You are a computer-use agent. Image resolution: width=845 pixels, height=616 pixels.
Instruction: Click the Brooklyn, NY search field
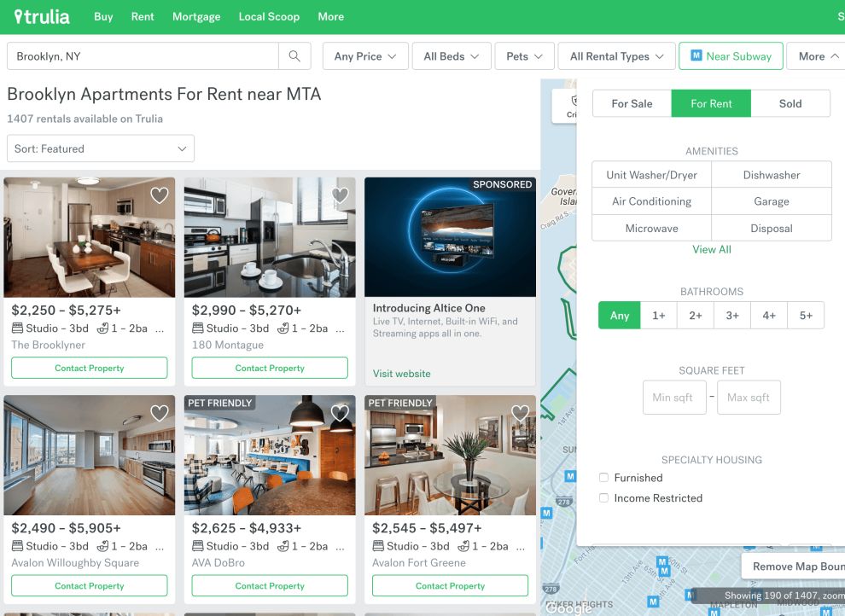click(x=143, y=56)
